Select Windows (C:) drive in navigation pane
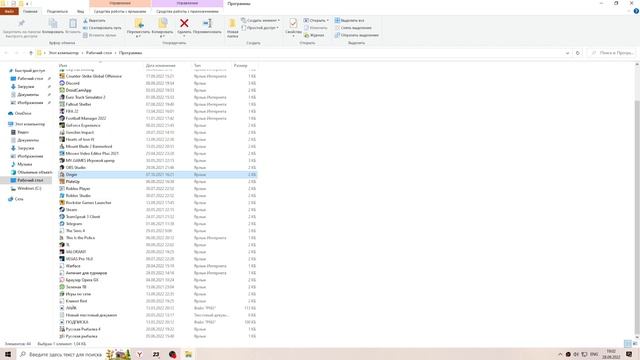The height and width of the screenshot is (360, 640). click(29, 189)
